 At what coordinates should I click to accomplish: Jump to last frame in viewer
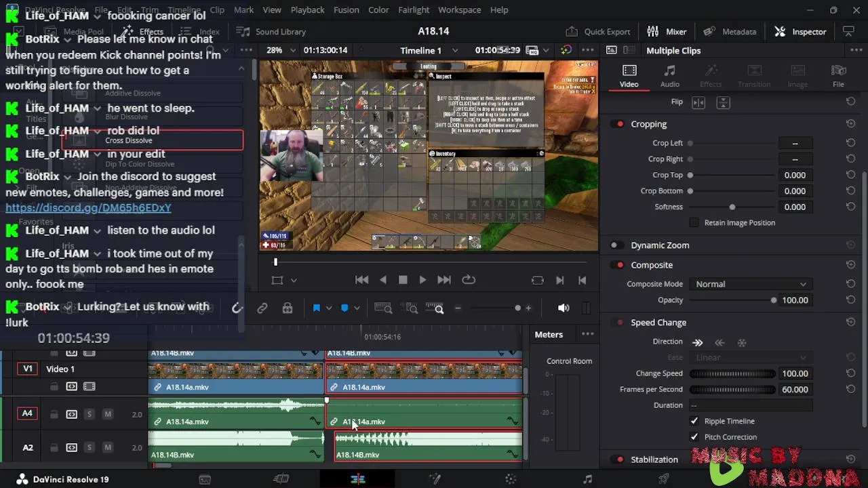tap(444, 280)
